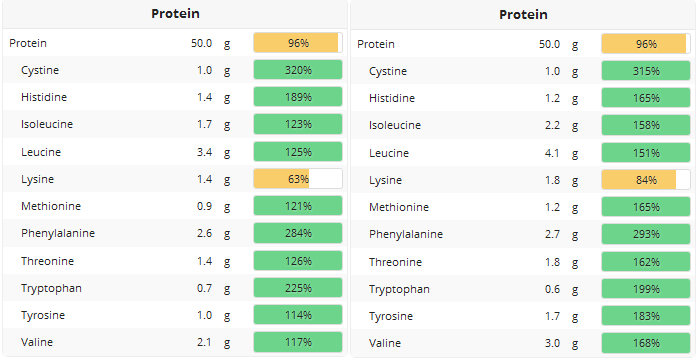Select the Tyrosine 183% bar
This screenshot has width=698, height=361.
coord(646,316)
